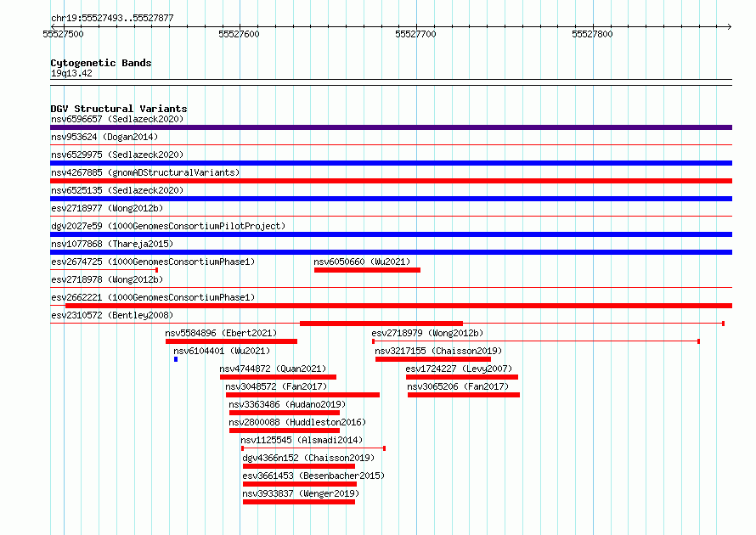
Task: Click the thick red esv2662221 variant bar
Action: pos(398,306)
